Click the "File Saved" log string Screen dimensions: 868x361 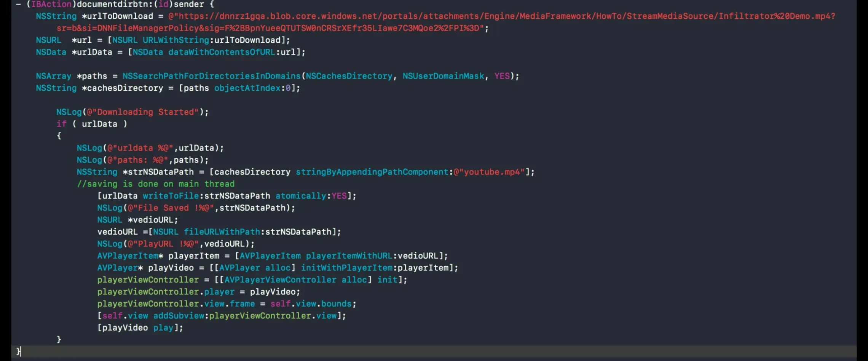[171, 208]
